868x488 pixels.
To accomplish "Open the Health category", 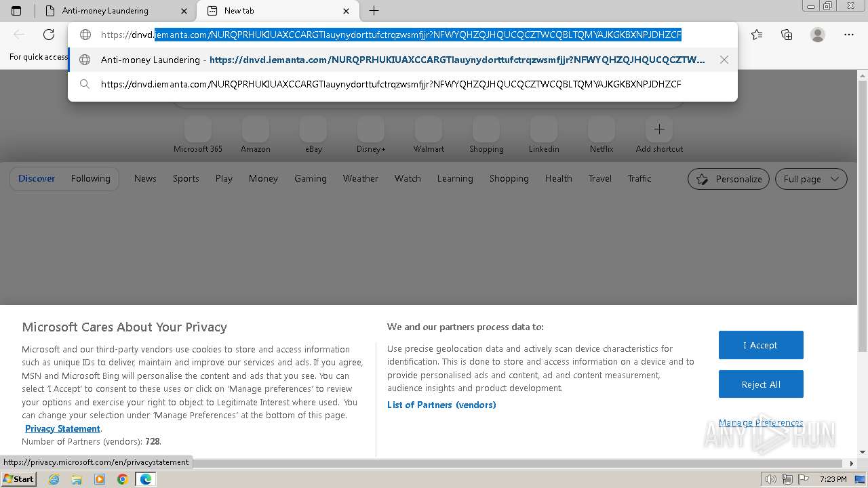I will pyautogui.click(x=559, y=178).
